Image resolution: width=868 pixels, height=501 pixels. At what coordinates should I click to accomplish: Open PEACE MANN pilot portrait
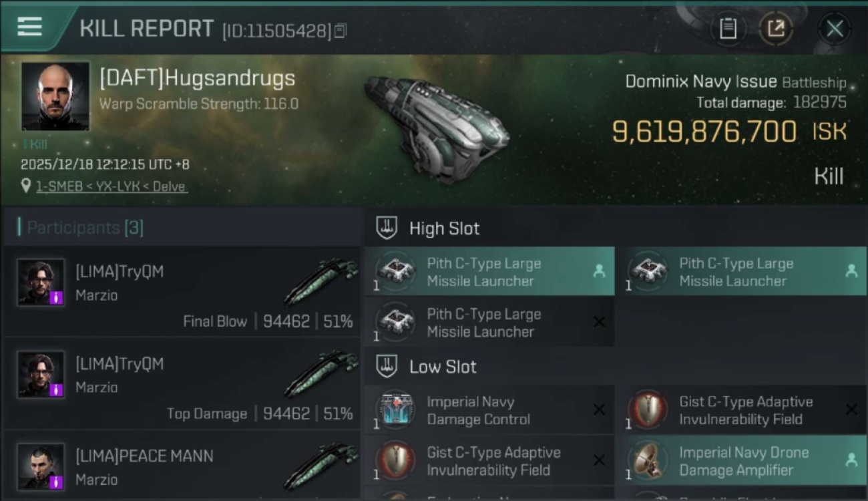click(x=41, y=466)
